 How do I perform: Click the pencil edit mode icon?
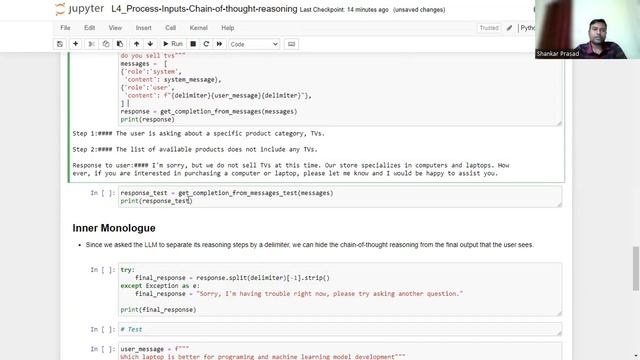coord(509,28)
